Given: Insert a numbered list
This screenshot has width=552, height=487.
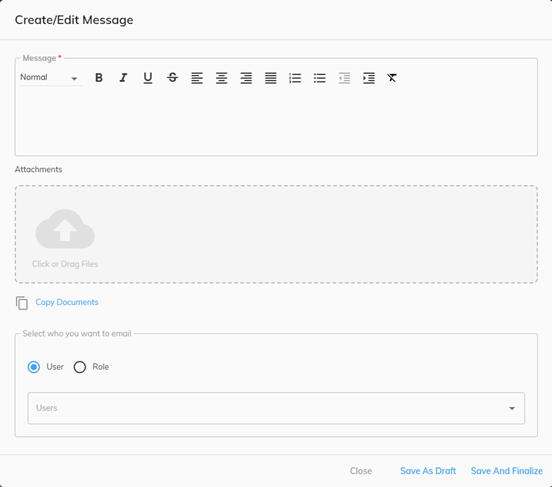Looking at the screenshot, I should pyautogui.click(x=295, y=78).
